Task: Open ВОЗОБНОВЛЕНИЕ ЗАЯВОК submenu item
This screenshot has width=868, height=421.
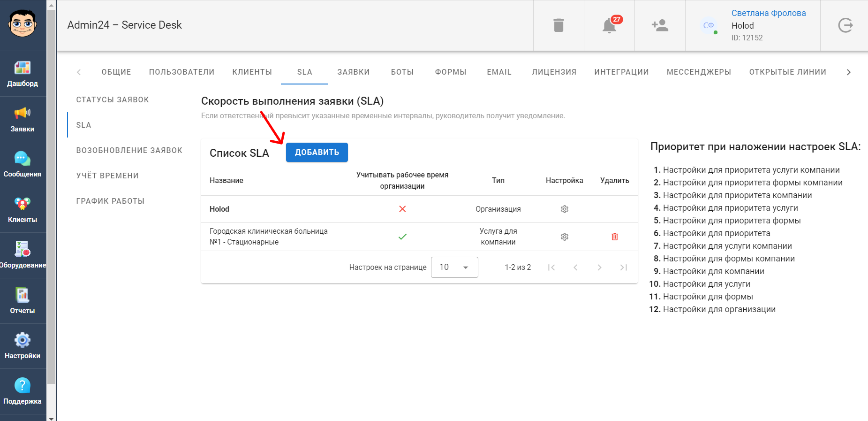Action: tap(129, 150)
